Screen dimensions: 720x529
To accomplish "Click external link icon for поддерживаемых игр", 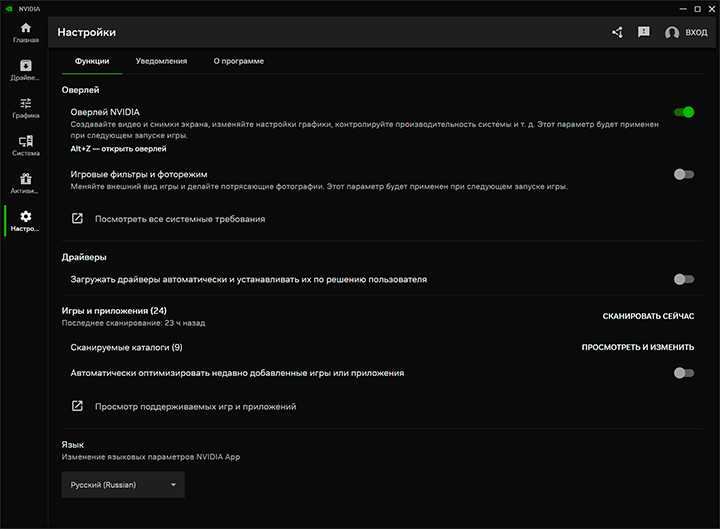I will click(x=77, y=406).
